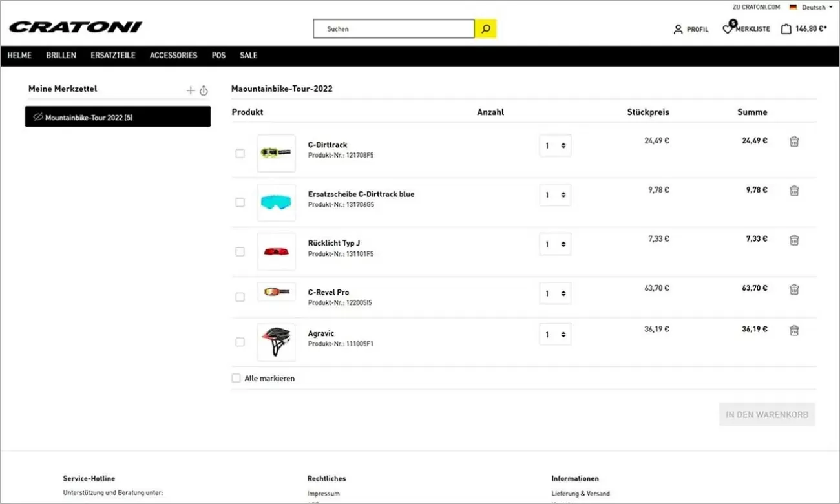
Task: Select the HELME menu item
Action: tap(19, 55)
